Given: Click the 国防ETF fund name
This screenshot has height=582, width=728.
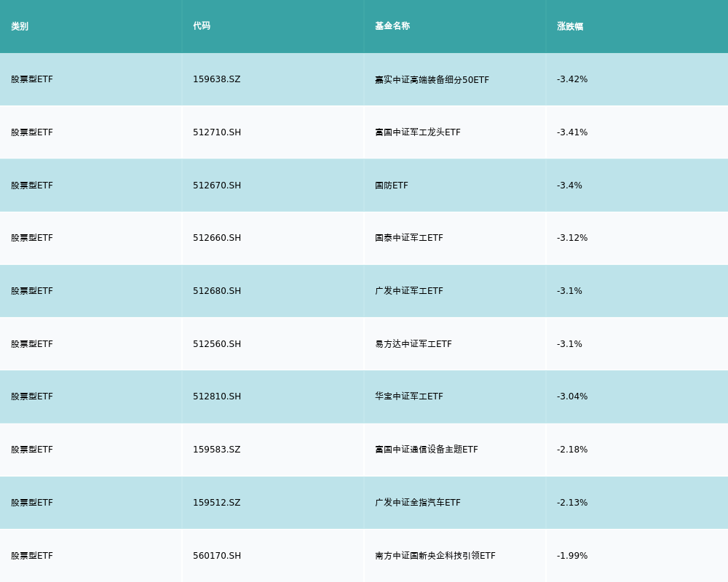Looking at the screenshot, I should point(392,186).
